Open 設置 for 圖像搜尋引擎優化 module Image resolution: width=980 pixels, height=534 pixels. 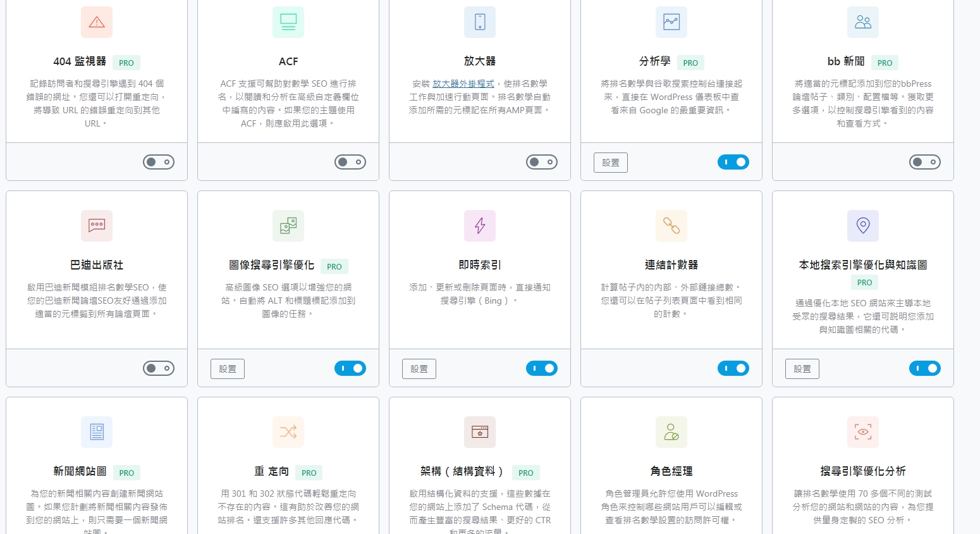228,369
